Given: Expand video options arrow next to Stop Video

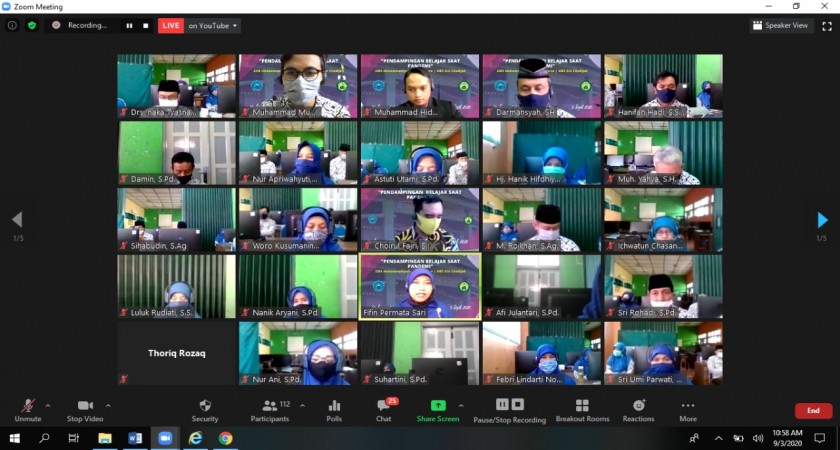Looking at the screenshot, I should pos(108,405).
